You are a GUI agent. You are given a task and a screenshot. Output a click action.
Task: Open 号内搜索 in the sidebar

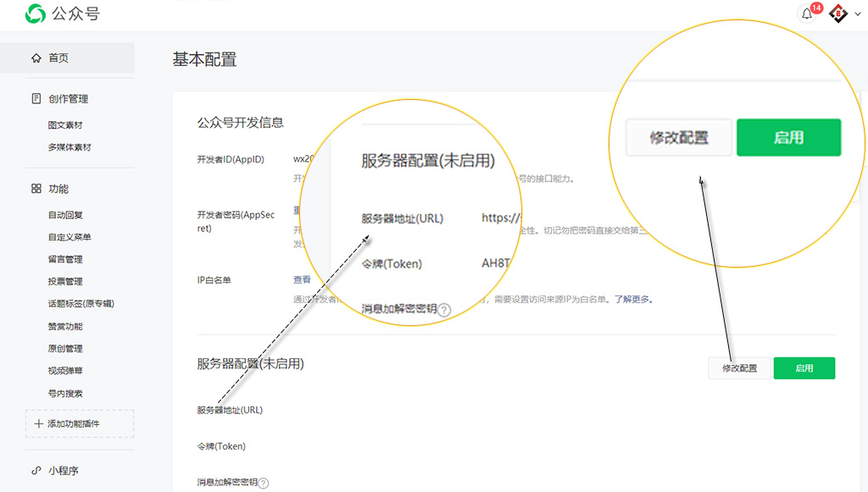pos(65,393)
